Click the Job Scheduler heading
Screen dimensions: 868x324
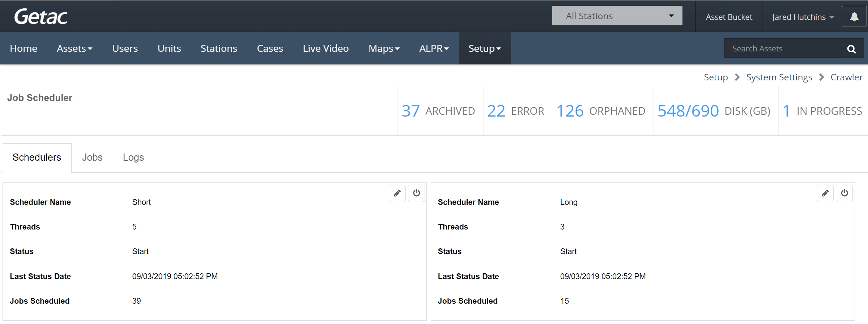pos(40,98)
